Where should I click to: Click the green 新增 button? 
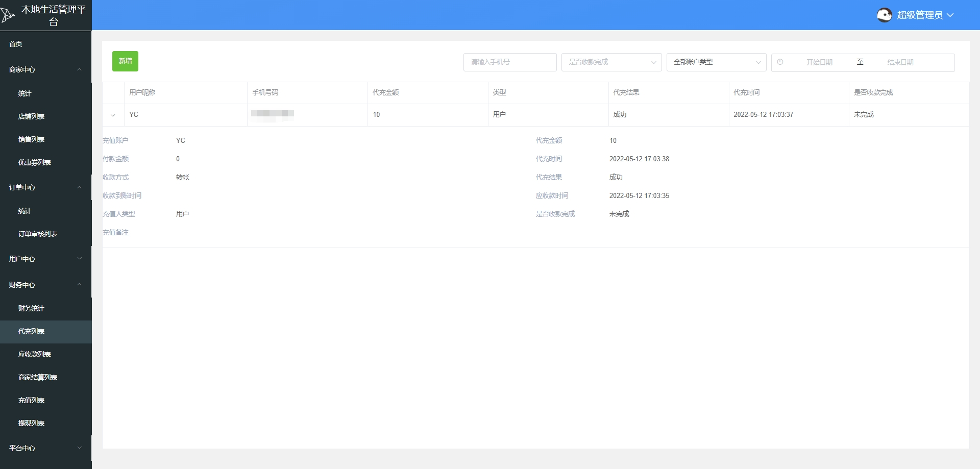[125, 61]
